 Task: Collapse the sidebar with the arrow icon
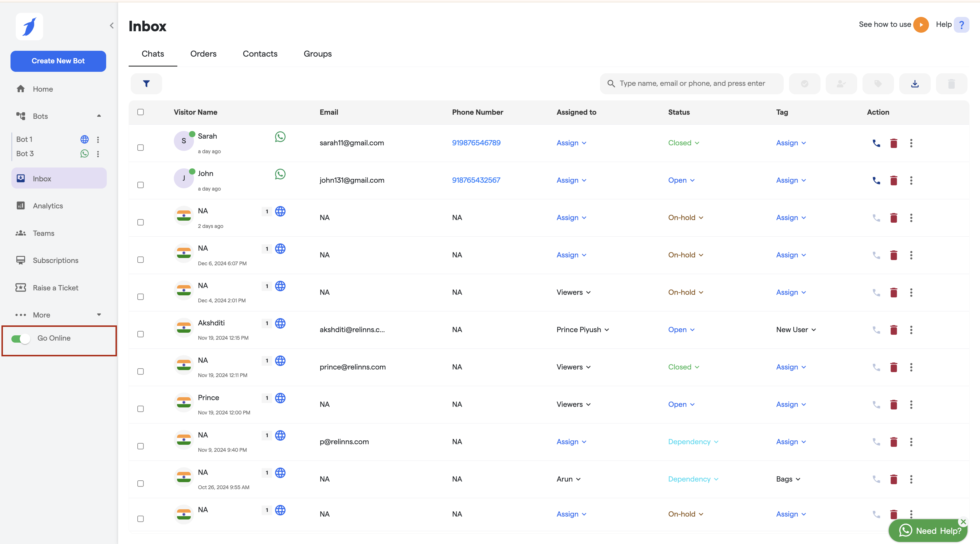coord(111,25)
